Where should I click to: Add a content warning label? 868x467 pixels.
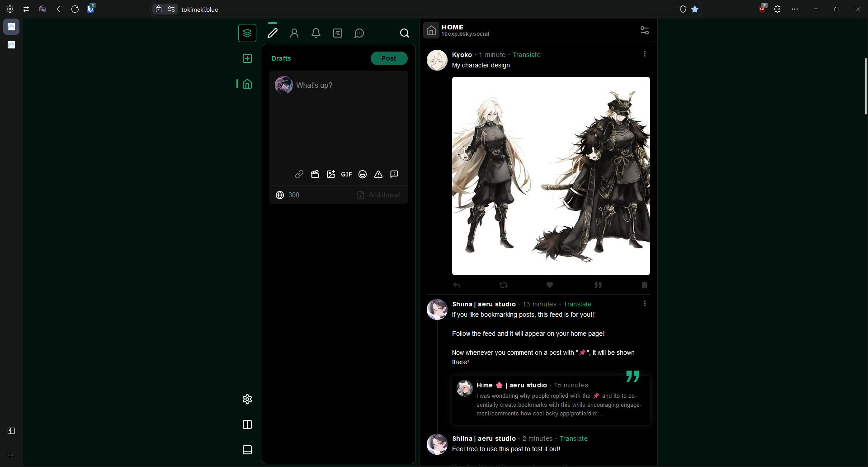pos(378,174)
